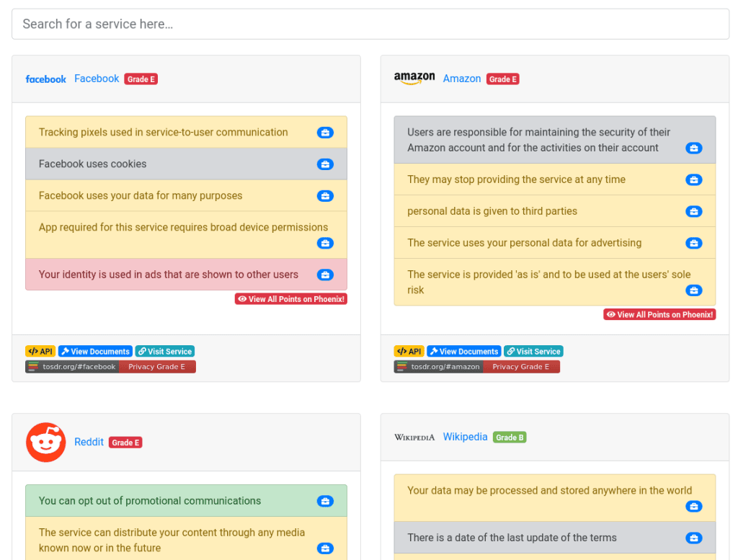
Task: Select 'Facebook uses your data for many purposes'
Action: click(x=141, y=195)
